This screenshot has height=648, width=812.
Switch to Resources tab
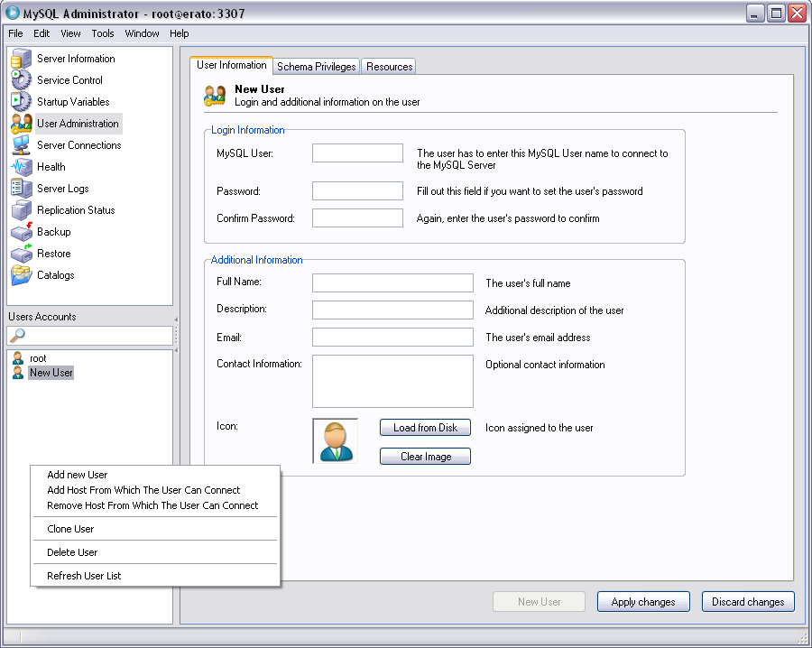click(390, 67)
